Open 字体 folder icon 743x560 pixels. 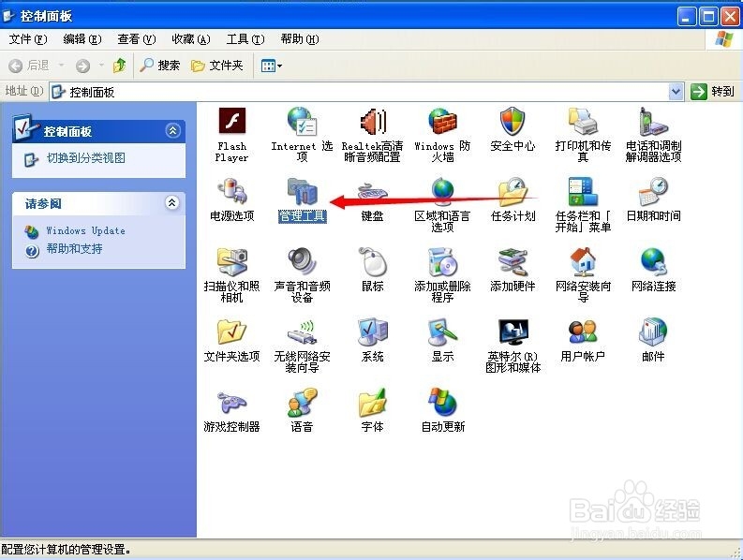pyautogui.click(x=373, y=403)
